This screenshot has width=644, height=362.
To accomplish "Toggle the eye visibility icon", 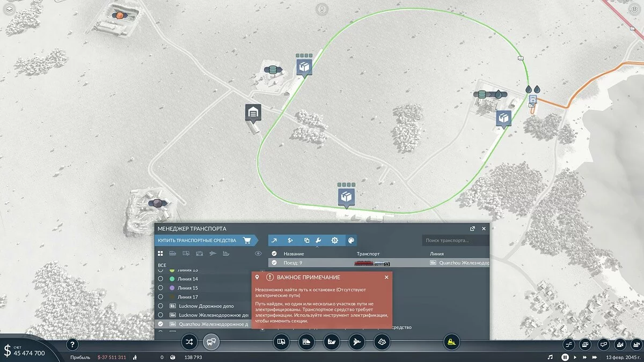I will 258,253.
